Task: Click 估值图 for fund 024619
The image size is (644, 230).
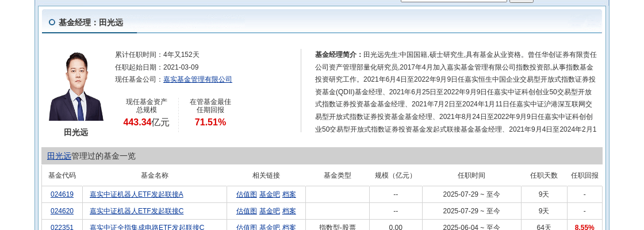Action: coord(246,194)
